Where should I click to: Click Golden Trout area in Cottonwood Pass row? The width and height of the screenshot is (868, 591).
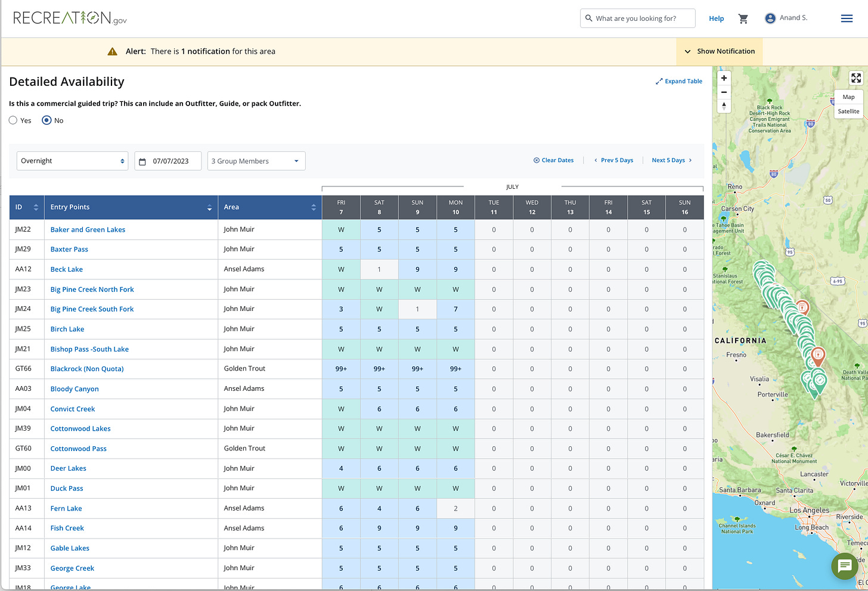point(244,449)
